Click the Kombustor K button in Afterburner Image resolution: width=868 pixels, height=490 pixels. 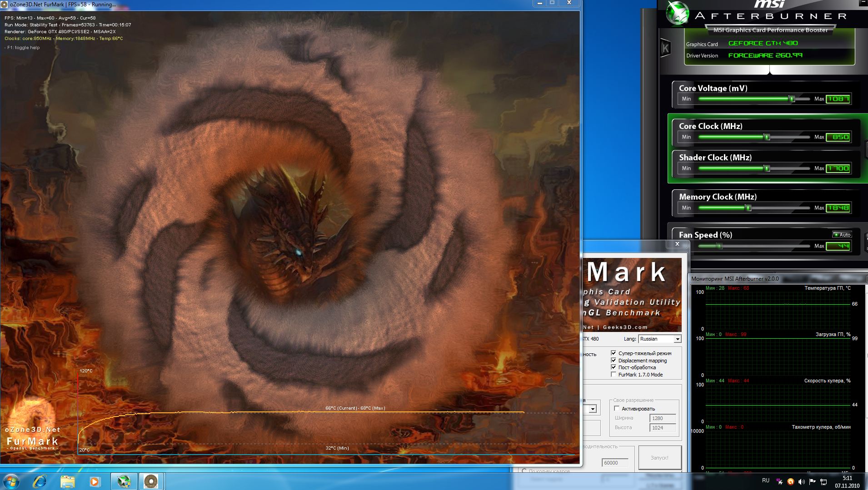point(665,48)
